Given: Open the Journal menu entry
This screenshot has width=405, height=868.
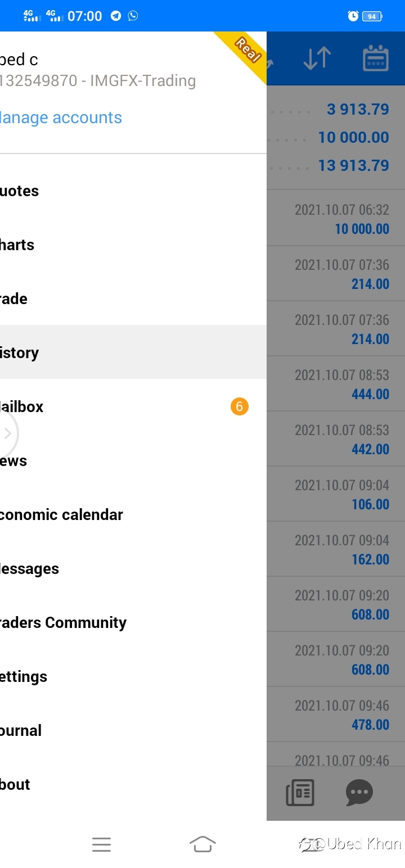Looking at the screenshot, I should coord(133,731).
